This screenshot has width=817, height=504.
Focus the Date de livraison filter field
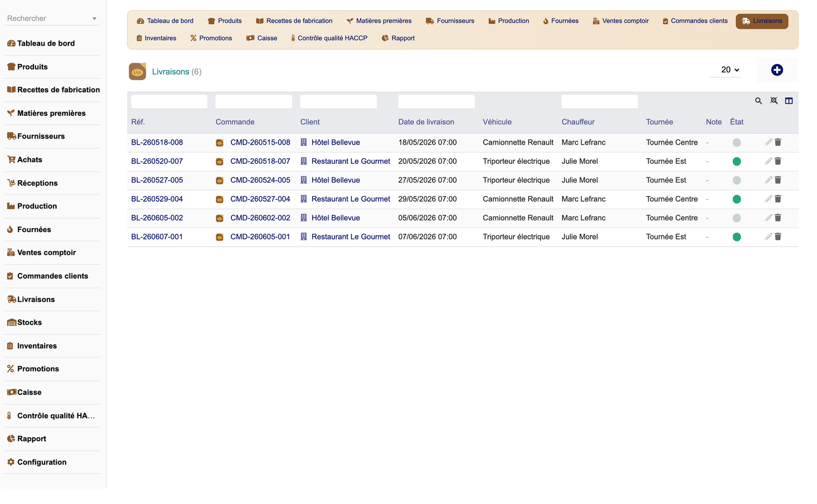pos(436,102)
